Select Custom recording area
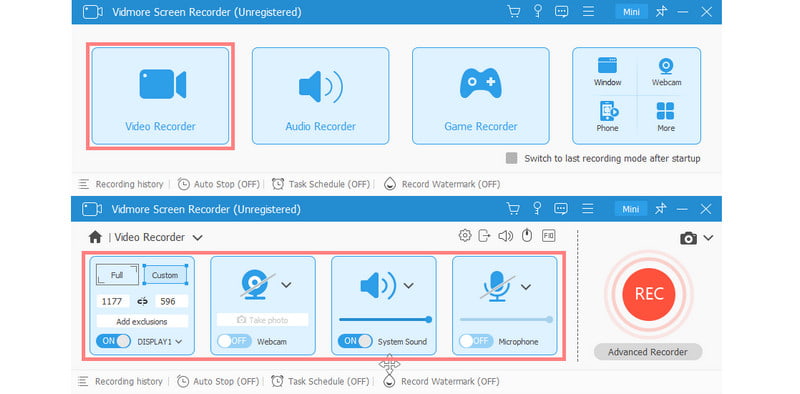The height and width of the screenshot is (394, 800). tap(165, 275)
